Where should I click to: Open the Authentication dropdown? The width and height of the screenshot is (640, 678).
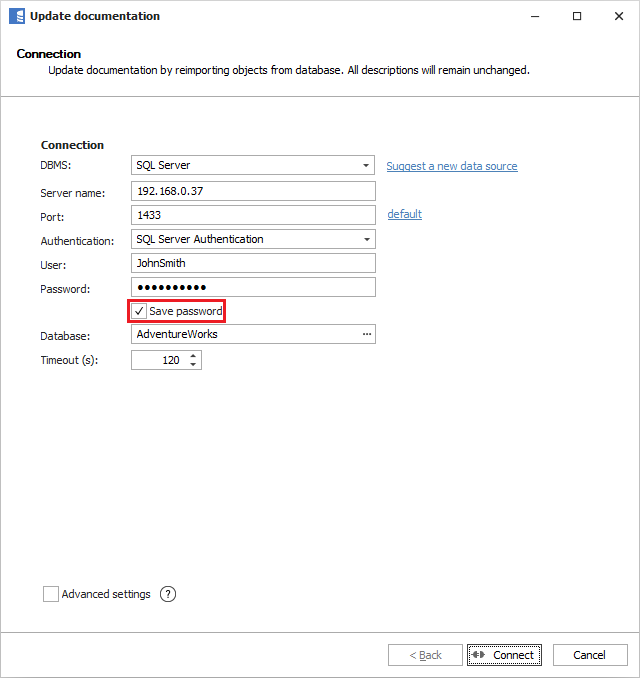tap(367, 240)
